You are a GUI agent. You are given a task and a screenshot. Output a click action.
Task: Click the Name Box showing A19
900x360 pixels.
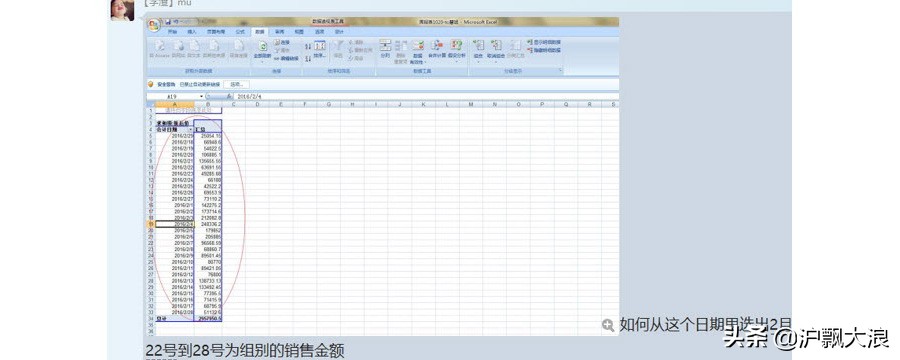[172, 96]
